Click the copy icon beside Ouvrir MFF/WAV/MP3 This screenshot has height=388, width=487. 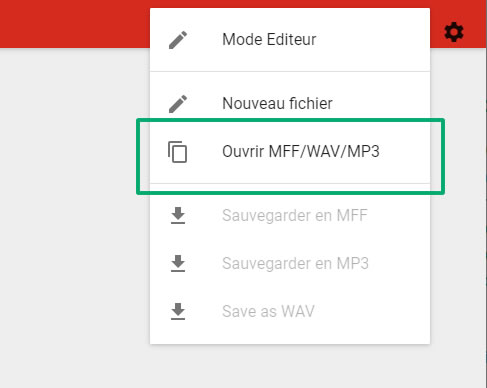click(177, 152)
